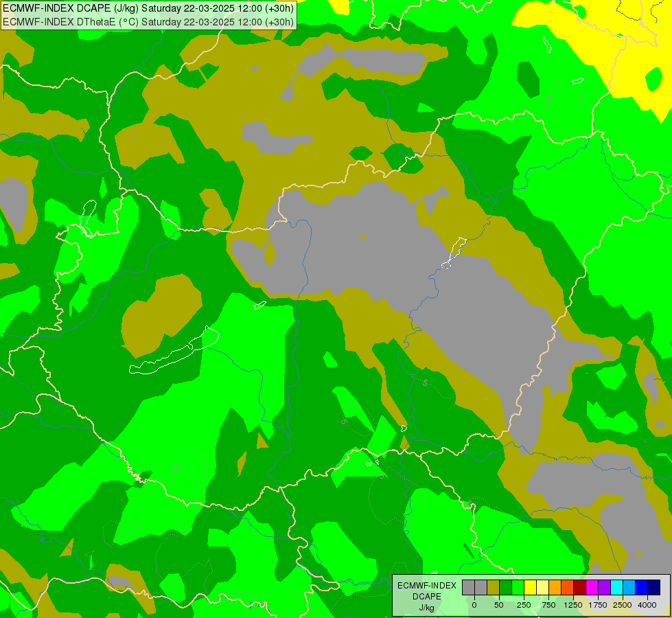This screenshot has height=618, width=672.
Task: Pick the cyan legend swatch
Action: (x=616, y=587)
